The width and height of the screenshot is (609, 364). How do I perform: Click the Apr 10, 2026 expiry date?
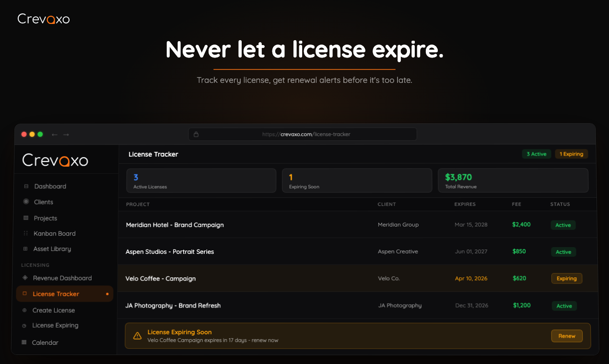click(471, 278)
